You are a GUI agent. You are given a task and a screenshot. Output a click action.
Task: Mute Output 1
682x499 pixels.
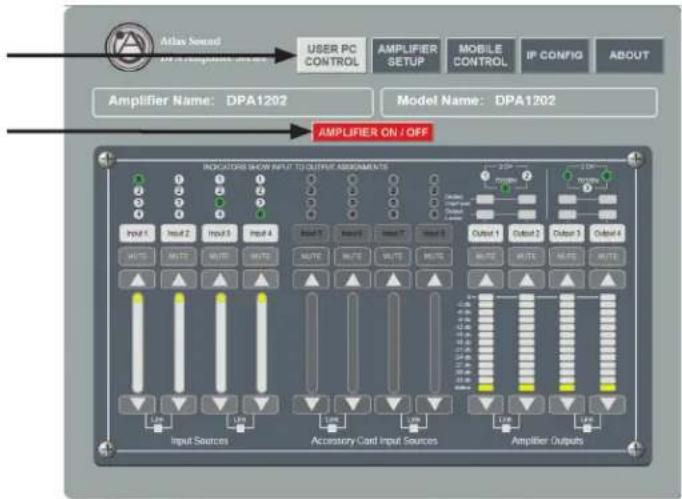[485, 257]
